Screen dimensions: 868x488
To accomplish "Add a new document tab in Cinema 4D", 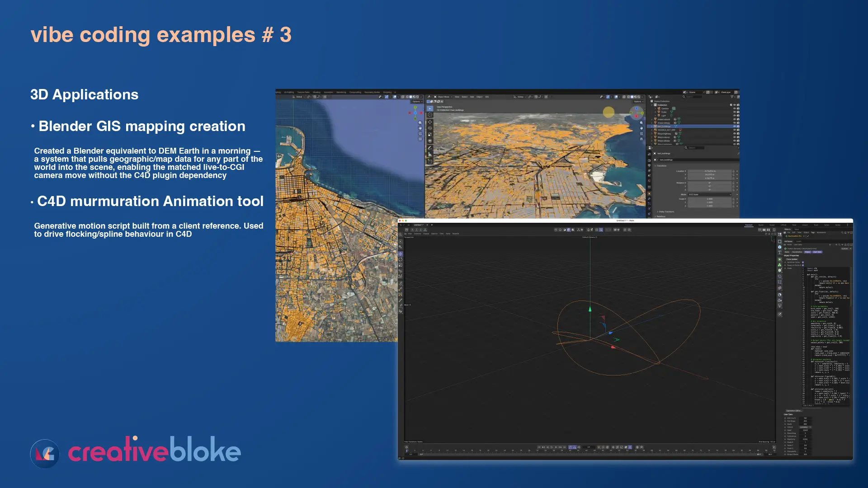I will pos(432,225).
